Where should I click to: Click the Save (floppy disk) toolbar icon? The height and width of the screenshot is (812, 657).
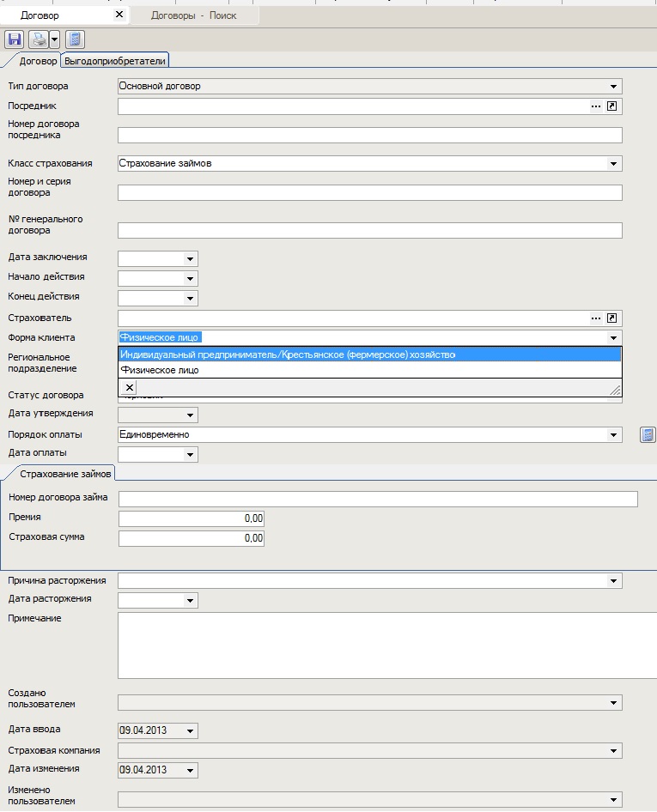point(15,39)
